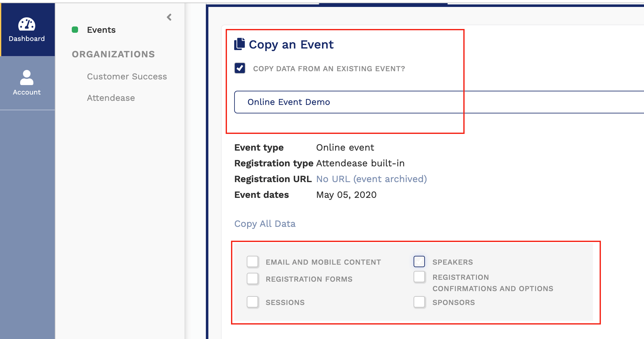Enable Registration Confirmations and Options
The height and width of the screenshot is (339, 644).
tap(419, 277)
